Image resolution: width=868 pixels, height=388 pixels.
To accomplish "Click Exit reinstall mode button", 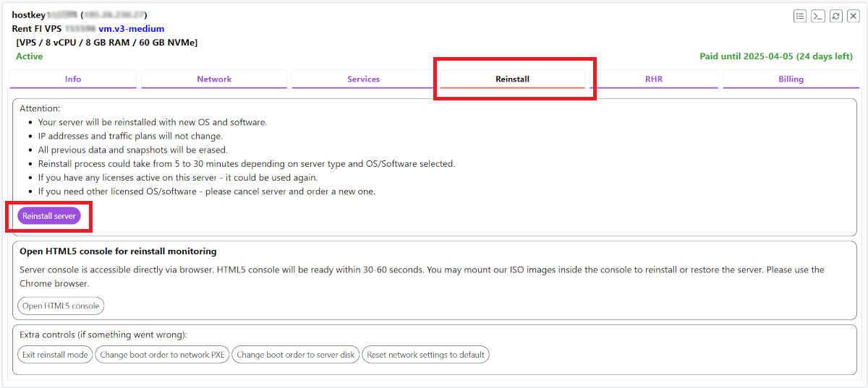I will pos(55,355).
